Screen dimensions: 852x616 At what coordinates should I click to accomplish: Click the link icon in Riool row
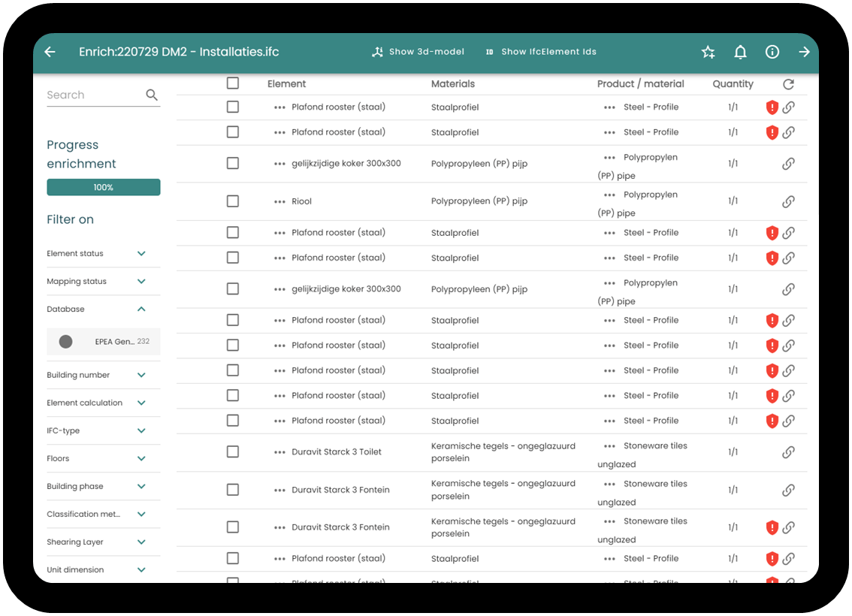788,201
